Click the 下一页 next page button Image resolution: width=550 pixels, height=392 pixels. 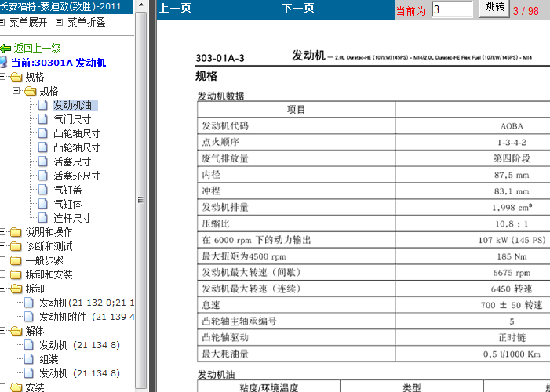point(298,8)
